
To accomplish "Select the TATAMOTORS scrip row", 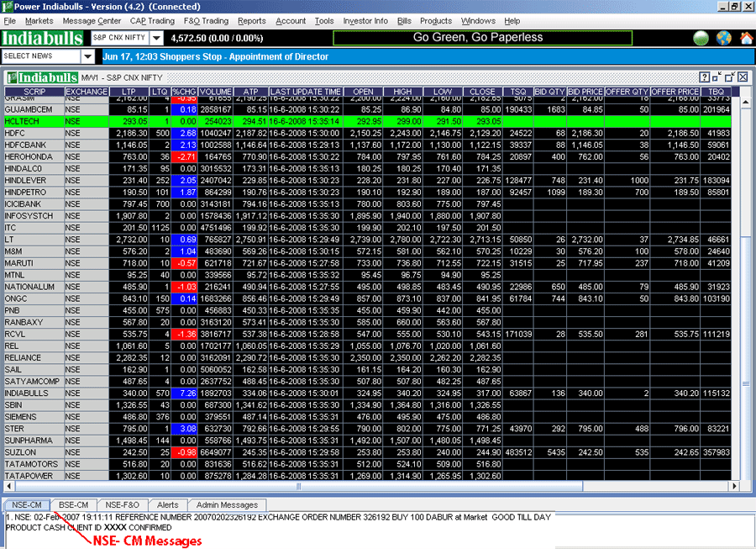I will click(367, 464).
